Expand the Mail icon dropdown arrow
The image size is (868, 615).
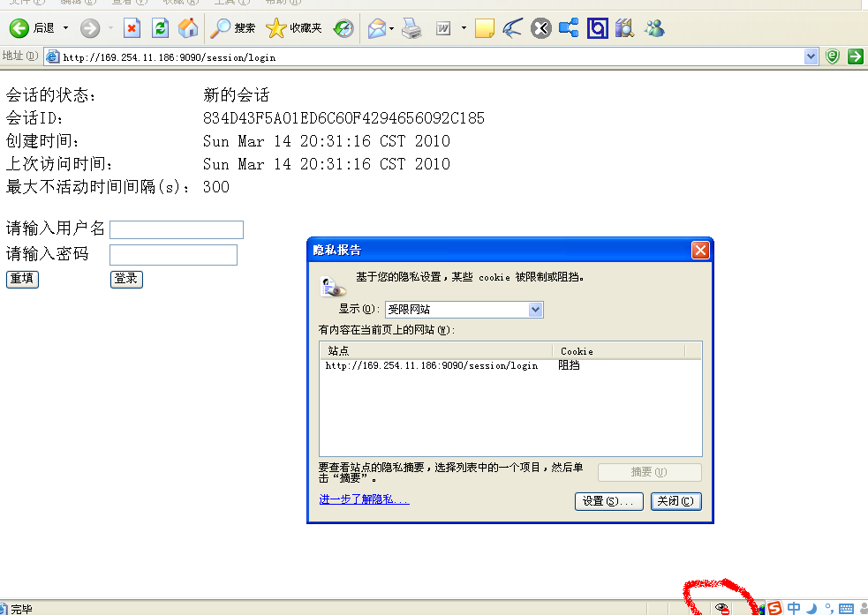pyautogui.click(x=391, y=27)
